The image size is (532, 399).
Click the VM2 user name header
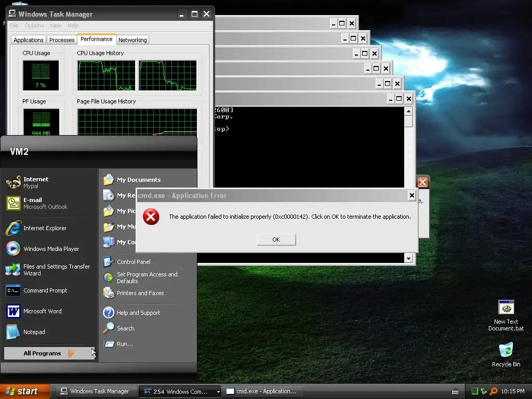click(x=19, y=152)
